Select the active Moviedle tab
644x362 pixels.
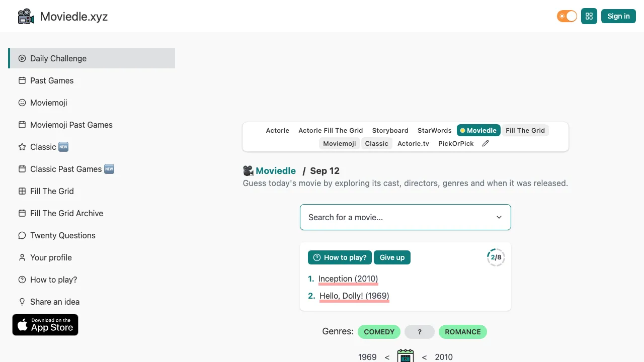coord(478,130)
